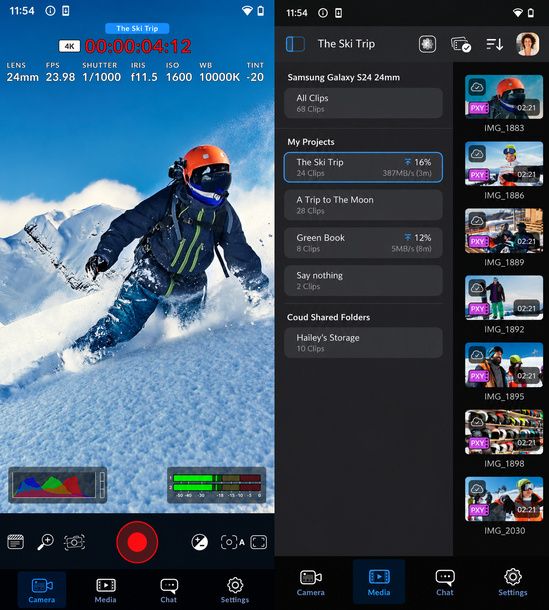Select All Clips 68 Clips row
Viewport: 549px width, 610px height.
click(363, 103)
